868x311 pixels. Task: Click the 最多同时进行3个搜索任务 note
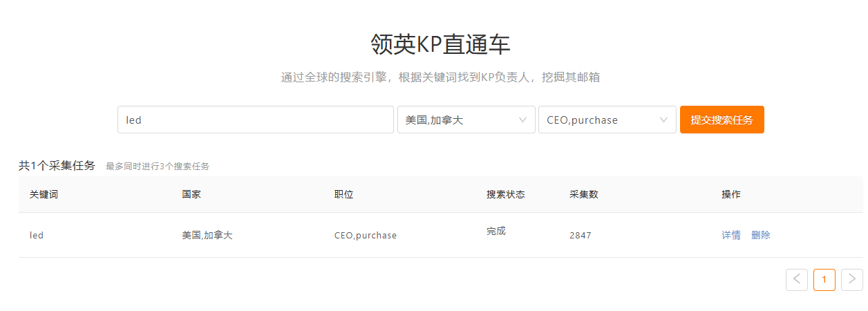158,166
